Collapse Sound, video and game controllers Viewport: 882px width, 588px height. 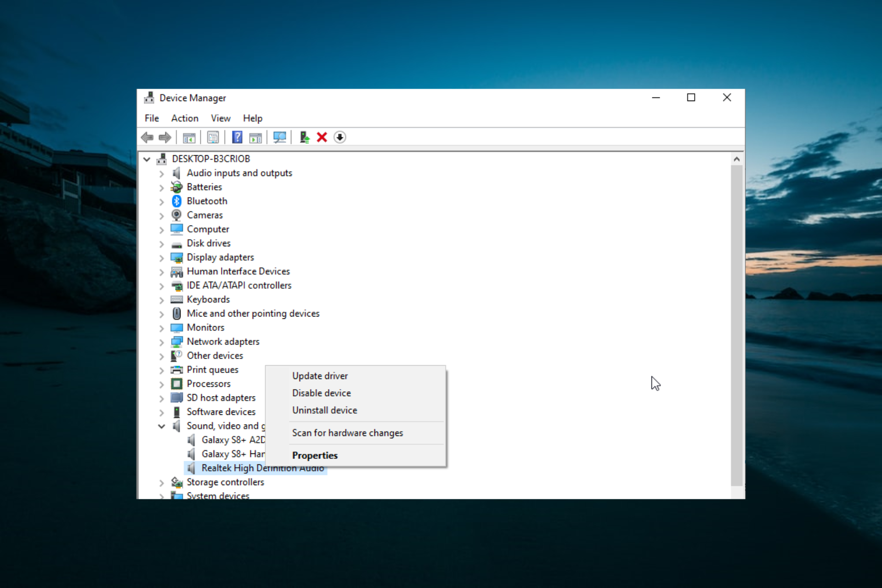point(161,426)
